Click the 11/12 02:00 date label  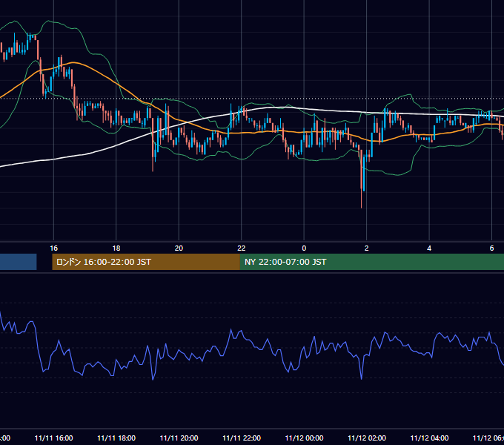367,438
